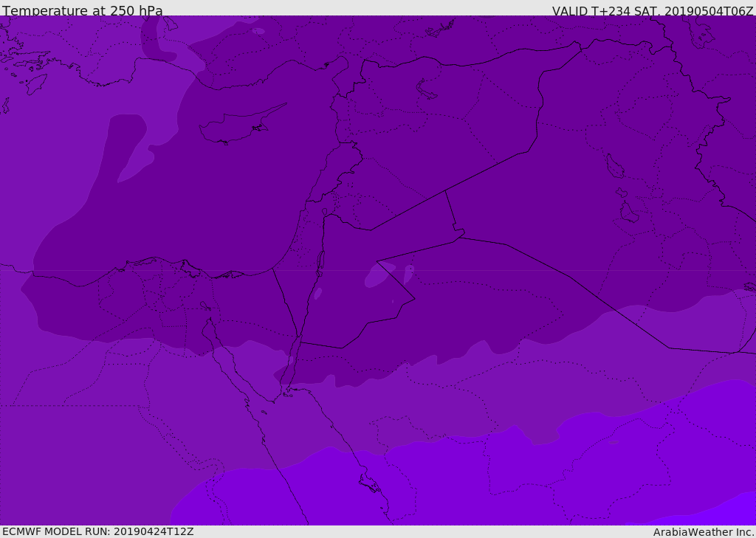Viewport: 756px width, 538px height.
Task: Click the 'Temperature at 250 hPa' title text
Action: click(x=83, y=10)
